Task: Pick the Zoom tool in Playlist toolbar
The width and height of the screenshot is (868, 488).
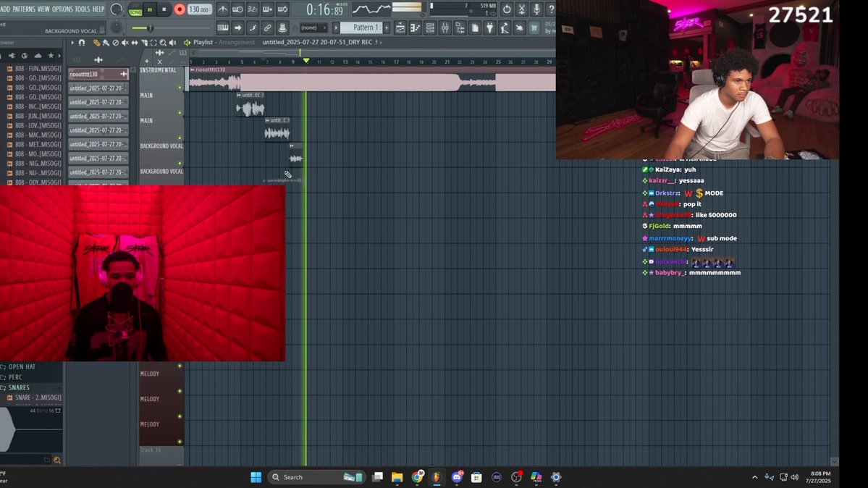Action: point(163,43)
